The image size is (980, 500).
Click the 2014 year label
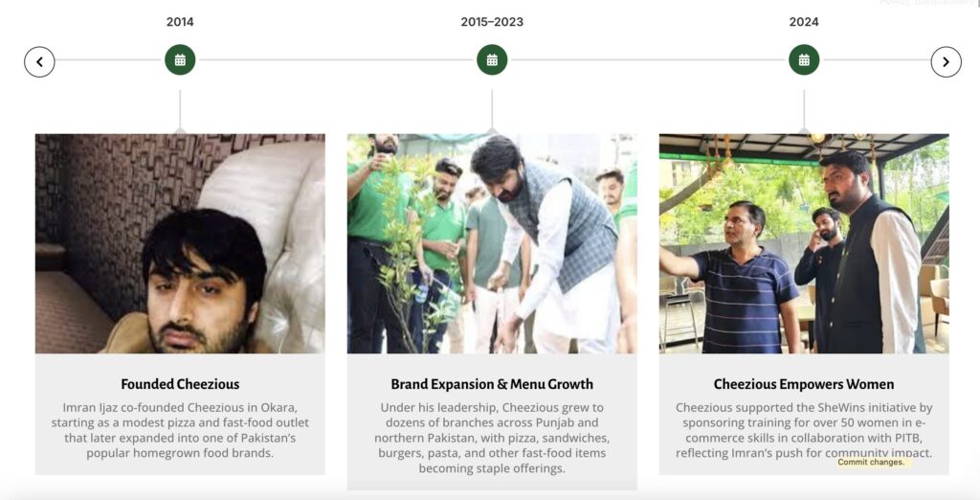180,22
